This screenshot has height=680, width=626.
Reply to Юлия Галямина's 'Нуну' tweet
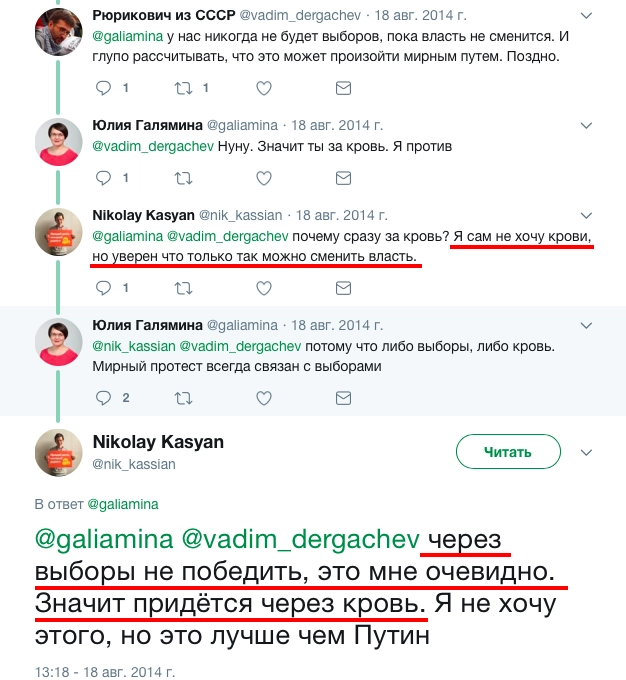pos(104,178)
